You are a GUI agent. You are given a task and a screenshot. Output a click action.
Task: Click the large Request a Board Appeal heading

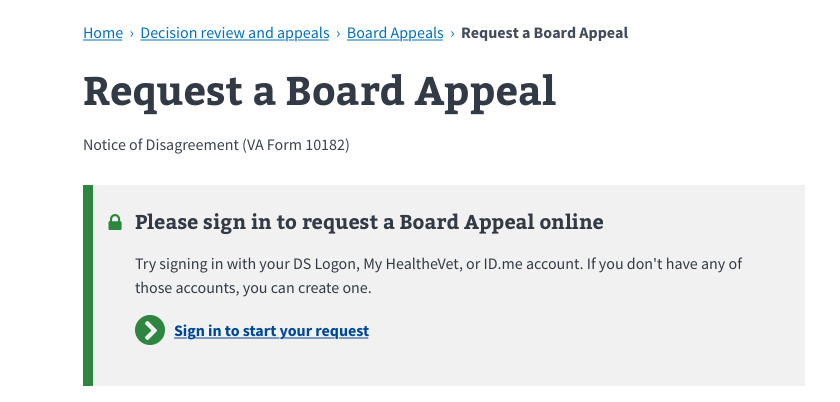(319, 91)
